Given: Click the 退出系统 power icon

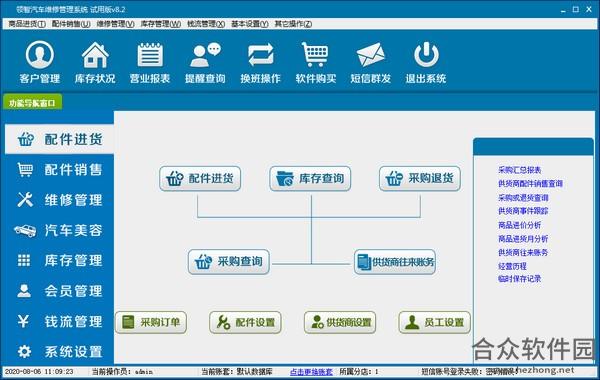Looking at the screenshot, I should tap(426, 62).
